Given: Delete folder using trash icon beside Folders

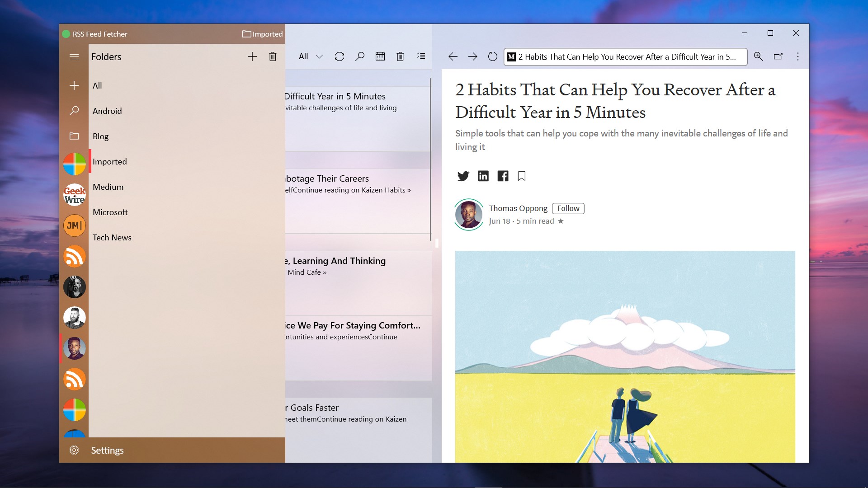Looking at the screenshot, I should click(273, 56).
